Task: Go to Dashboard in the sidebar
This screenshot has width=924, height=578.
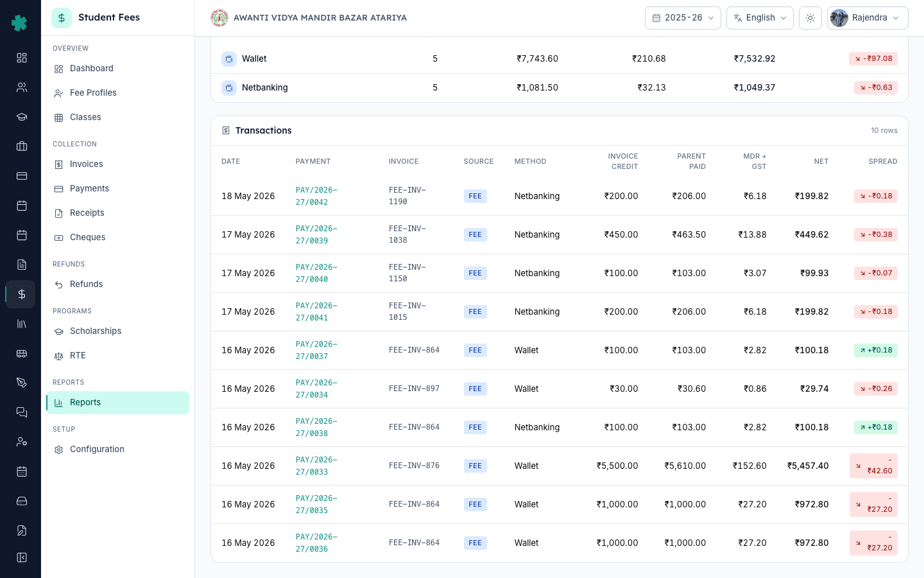Action: (x=117, y=69)
